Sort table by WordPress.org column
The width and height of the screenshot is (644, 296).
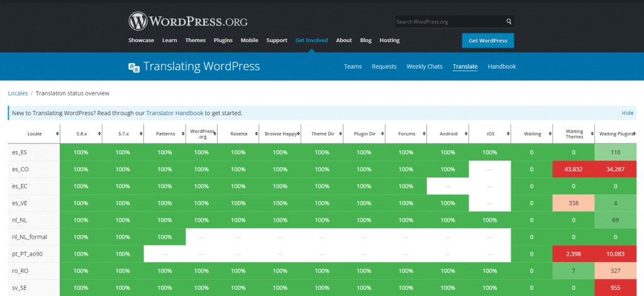click(202, 134)
